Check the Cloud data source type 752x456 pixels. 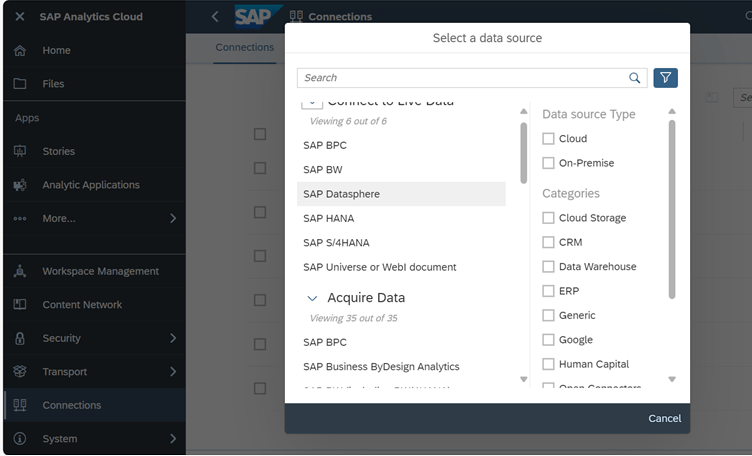(548, 139)
